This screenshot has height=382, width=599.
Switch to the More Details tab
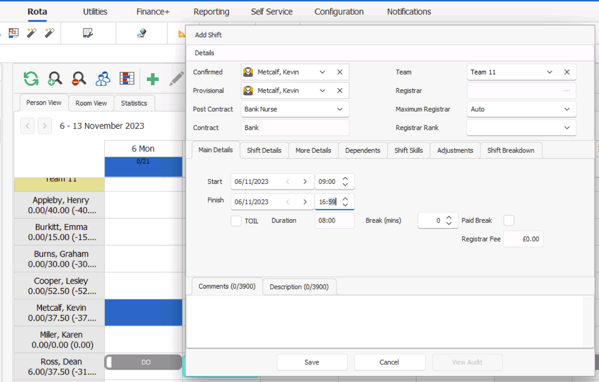click(x=313, y=151)
